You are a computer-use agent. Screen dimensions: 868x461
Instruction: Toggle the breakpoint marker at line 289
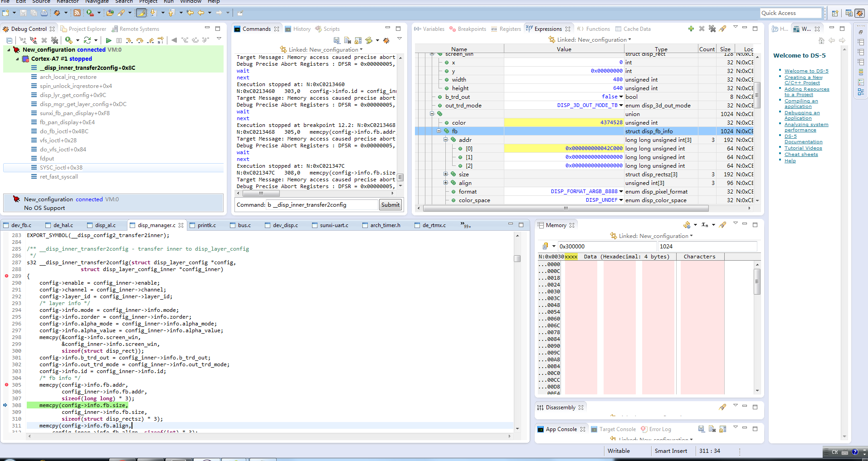[6, 276]
